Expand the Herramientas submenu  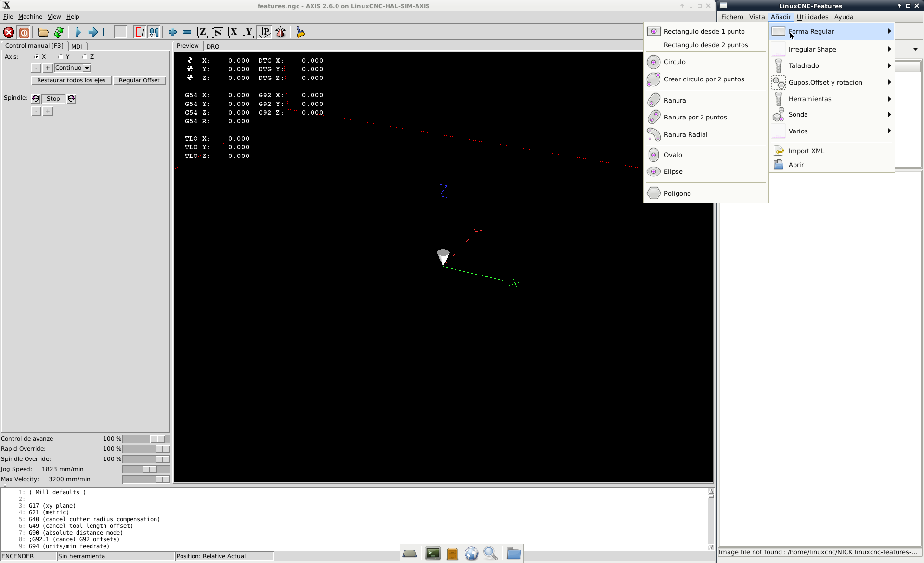(832, 99)
